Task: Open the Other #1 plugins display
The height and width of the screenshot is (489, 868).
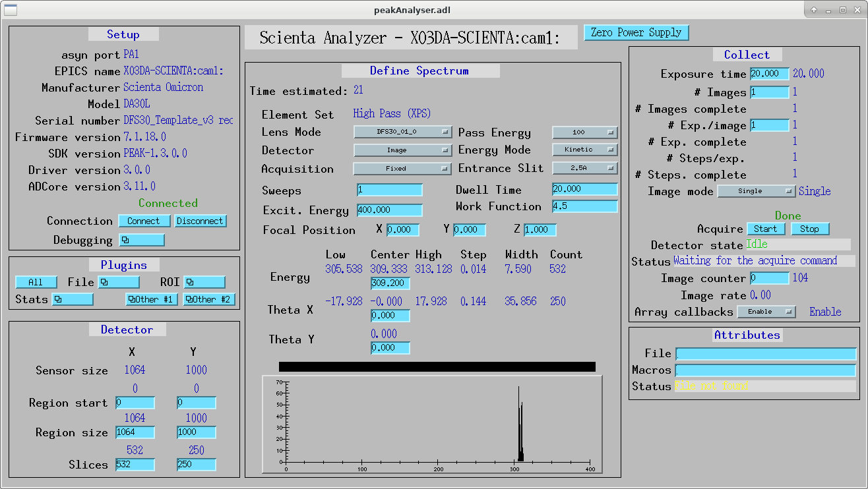Action: coord(152,299)
